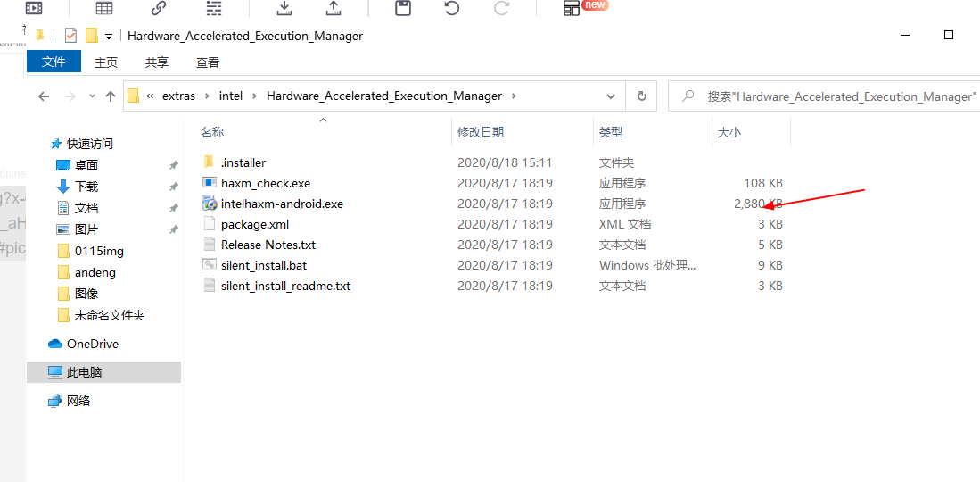Select 此电脑 in navigation pane
Image resolution: width=980 pixels, height=482 pixels.
(x=103, y=372)
